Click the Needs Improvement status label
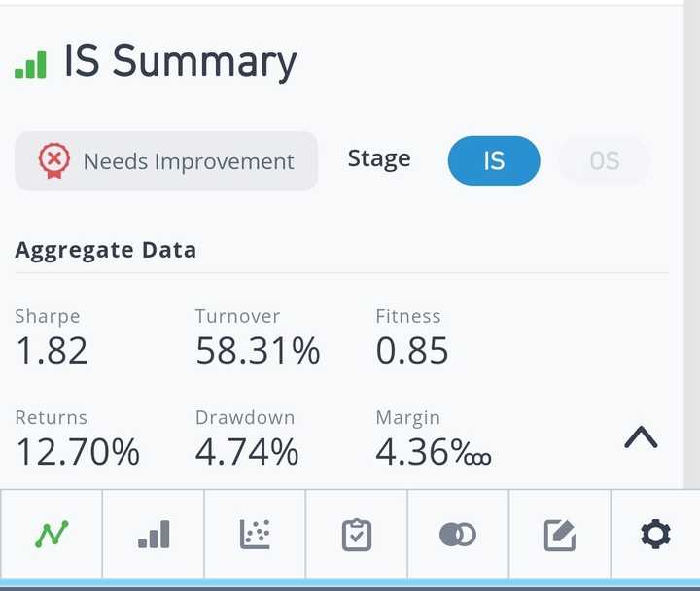The image size is (700, 591). [189, 161]
